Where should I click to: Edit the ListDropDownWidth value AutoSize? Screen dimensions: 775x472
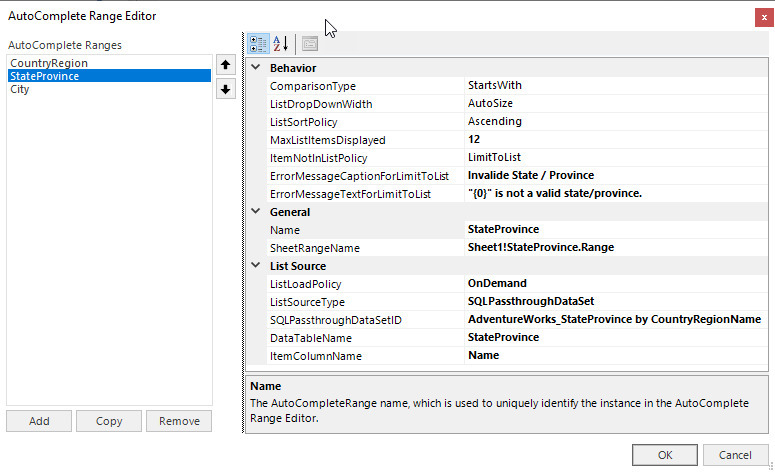(616, 104)
